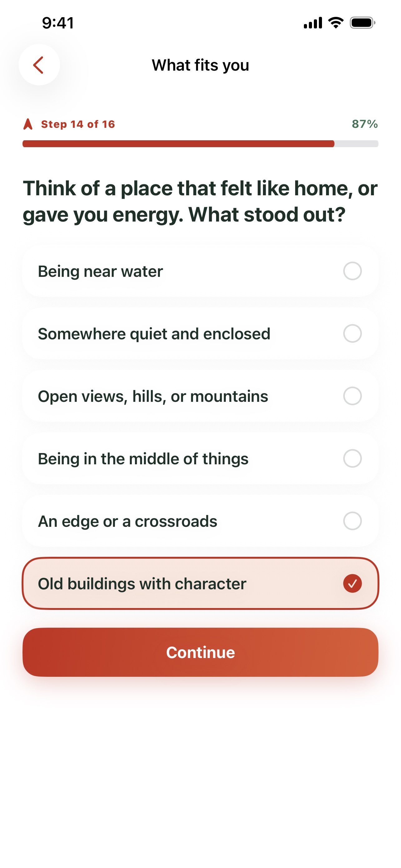Select Somewhere quiet and enclosed radio button
This screenshot has height=868, width=401.
(352, 334)
